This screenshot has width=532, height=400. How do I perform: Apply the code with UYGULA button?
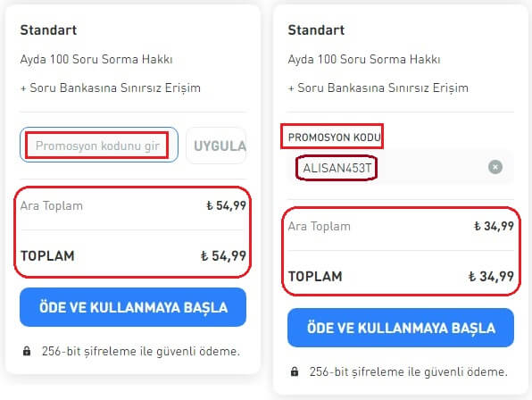[x=216, y=146]
